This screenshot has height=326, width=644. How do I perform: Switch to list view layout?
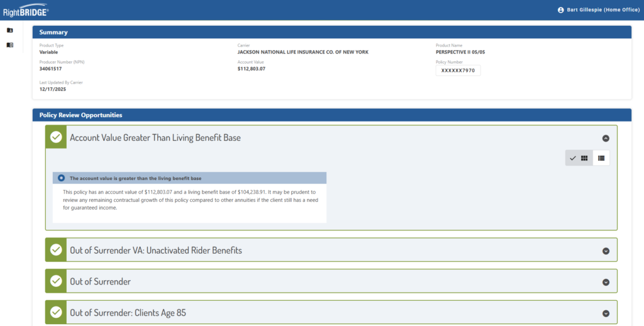pyautogui.click(x=601, y=158)
